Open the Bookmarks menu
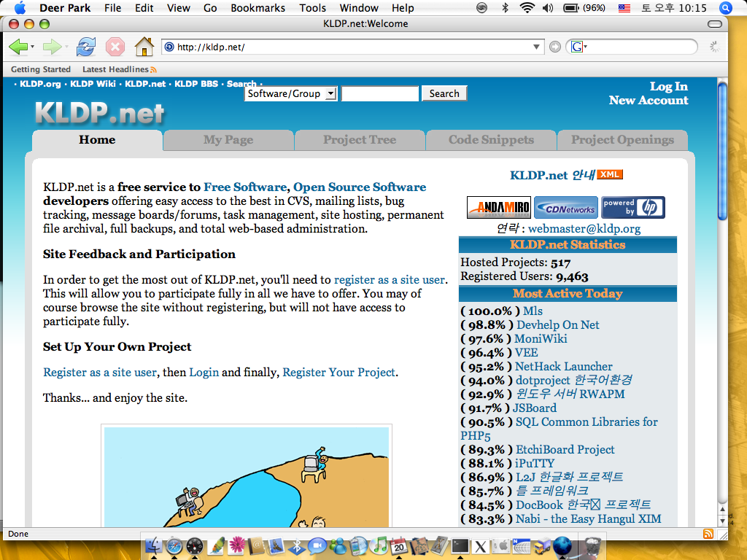747x560 pixels. (258, 7)
